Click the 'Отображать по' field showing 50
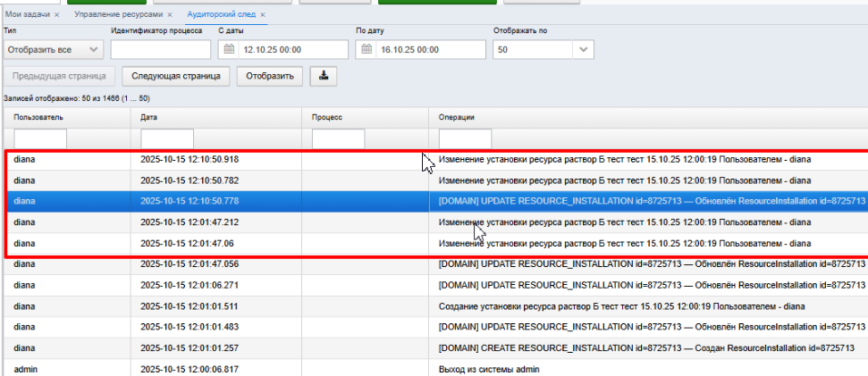The image size is (868, 376). [533, 50]
